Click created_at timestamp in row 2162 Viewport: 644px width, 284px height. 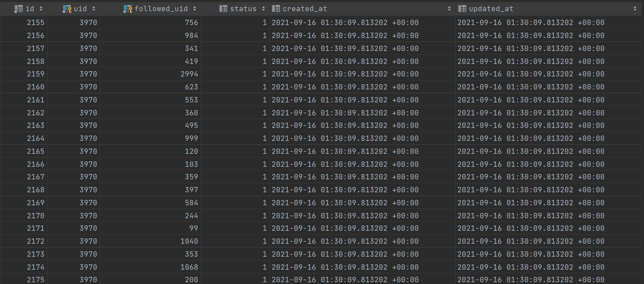point(345,113)
